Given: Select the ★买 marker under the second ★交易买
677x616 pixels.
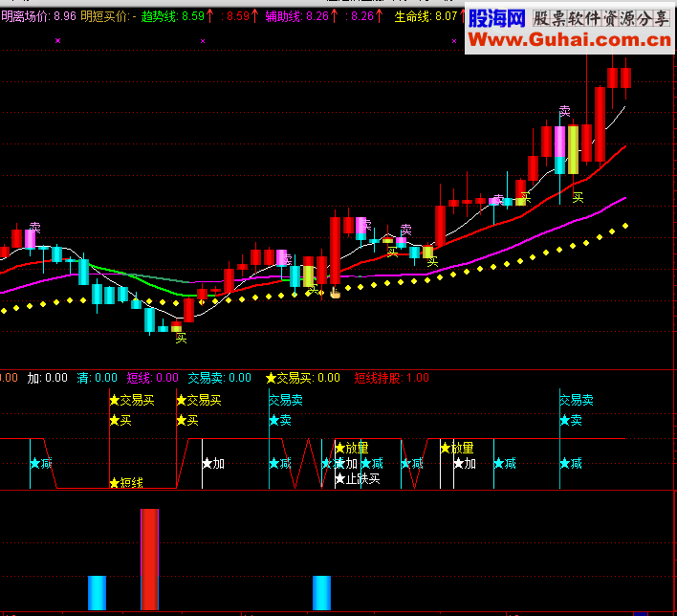Looking at the screenshot, I should [x=187, y=420].
